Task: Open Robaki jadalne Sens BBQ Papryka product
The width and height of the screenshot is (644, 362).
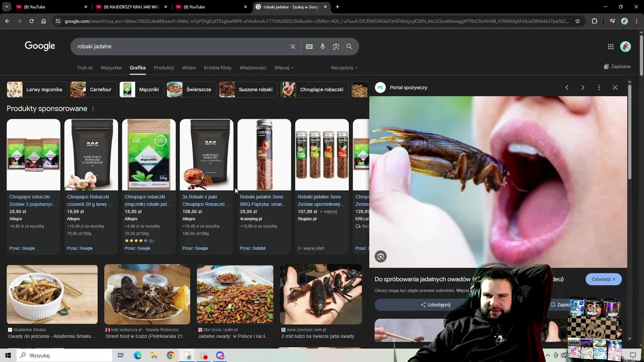Action: point(264,186)
